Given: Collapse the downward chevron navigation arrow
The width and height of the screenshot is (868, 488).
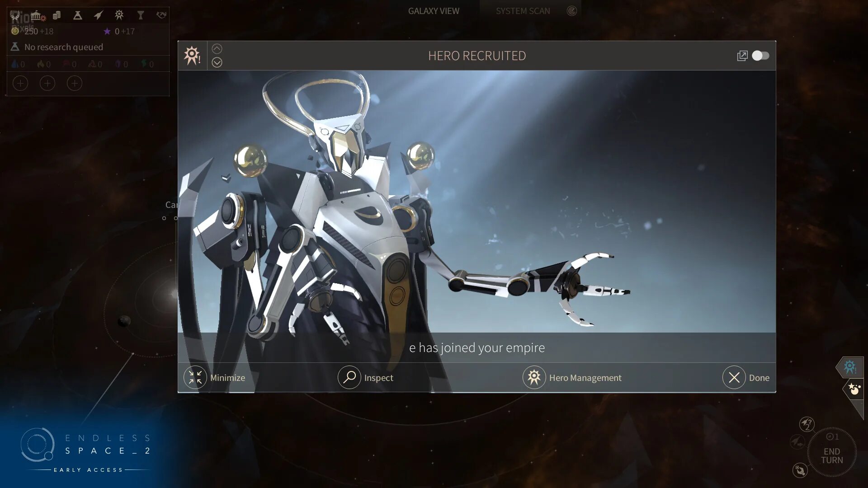Looking at the screenshot, I should click(217, 62).
